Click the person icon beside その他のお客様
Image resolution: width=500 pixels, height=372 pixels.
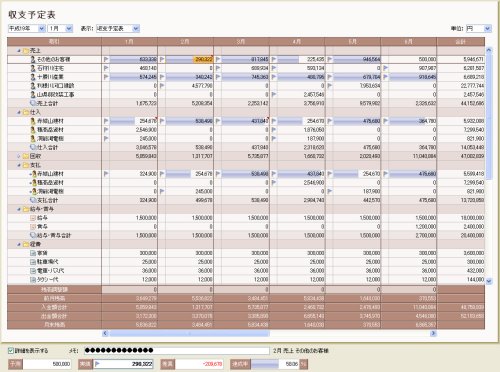[x=33, y=59]
